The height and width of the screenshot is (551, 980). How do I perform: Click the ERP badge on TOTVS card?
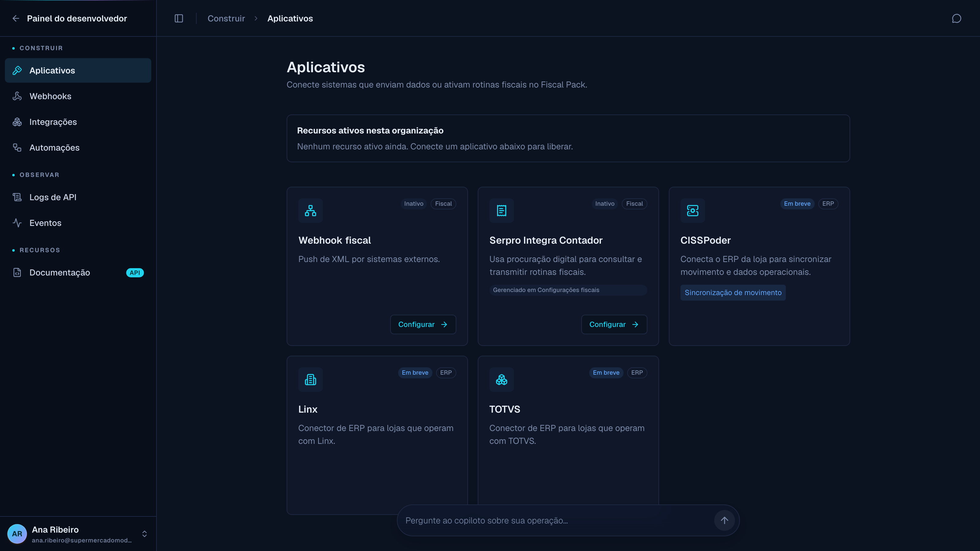637,372
